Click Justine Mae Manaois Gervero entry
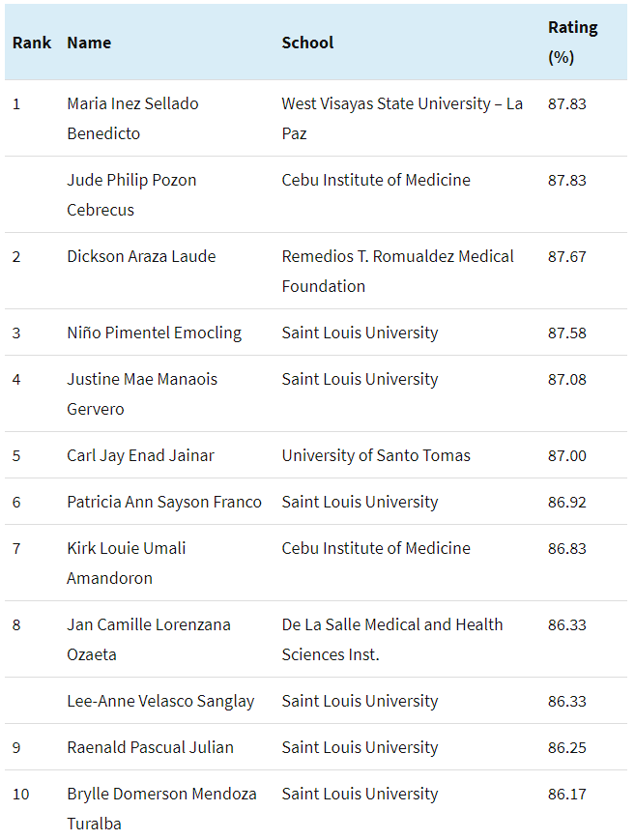 142,393
